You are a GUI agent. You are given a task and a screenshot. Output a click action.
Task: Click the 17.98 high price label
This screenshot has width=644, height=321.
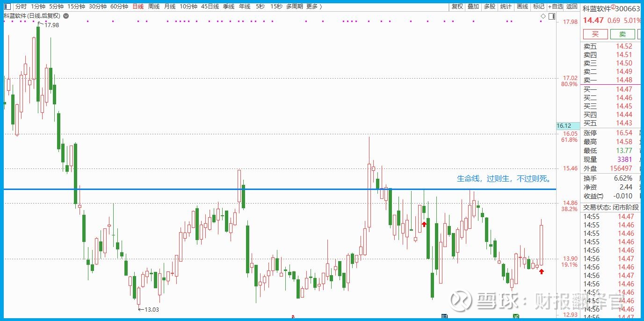click(x=51, y=25)
